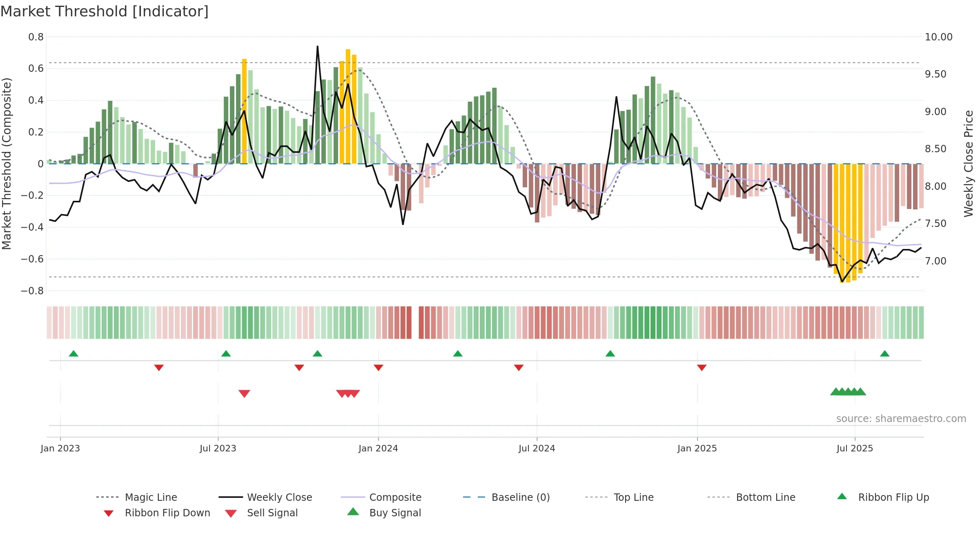980x551 pixels.
Task: Click the Ribbon Flip Up marker at Jul 2023
Action: [x=226, y=353]
